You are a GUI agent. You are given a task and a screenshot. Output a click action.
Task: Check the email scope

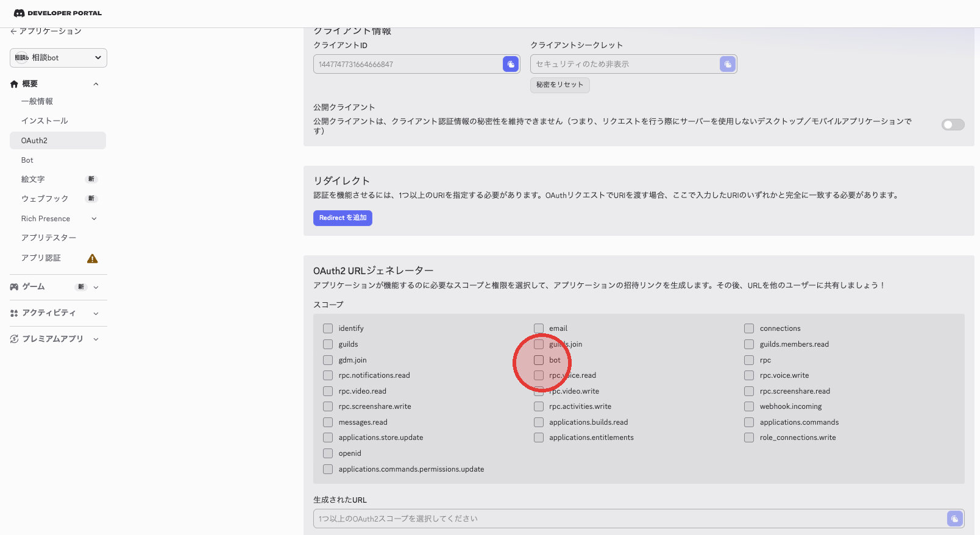[x=539, y=328]
